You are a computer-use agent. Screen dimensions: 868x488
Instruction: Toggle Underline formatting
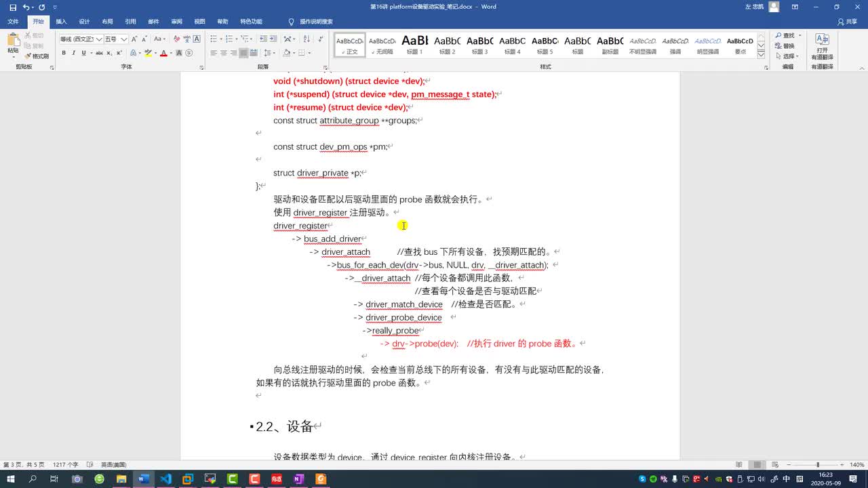(83, 53)
